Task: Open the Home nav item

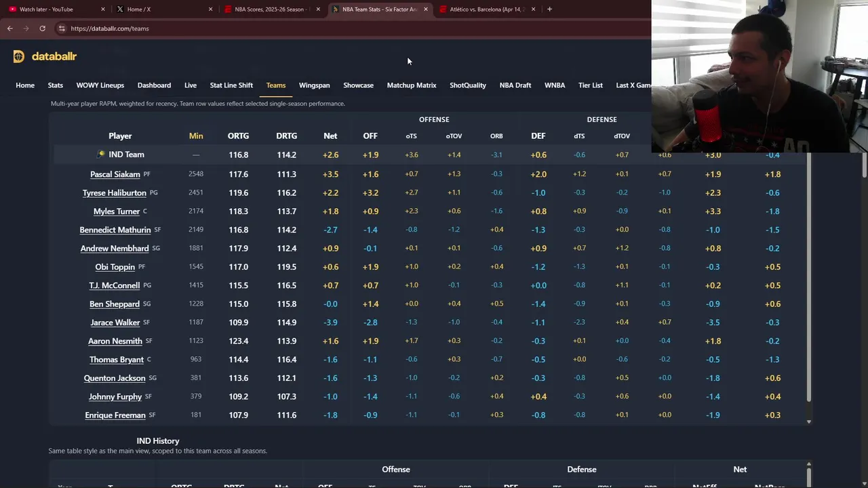Action: 25,85
